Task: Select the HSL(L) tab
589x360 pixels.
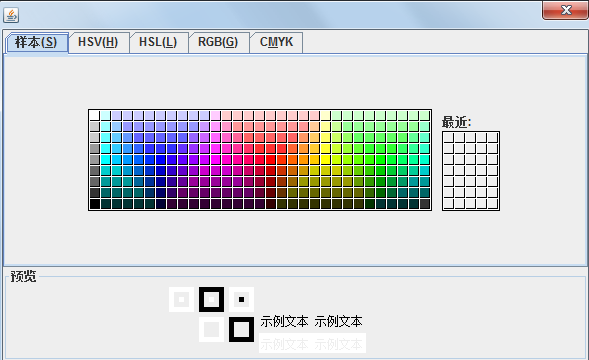Action: tap(158, 42)
